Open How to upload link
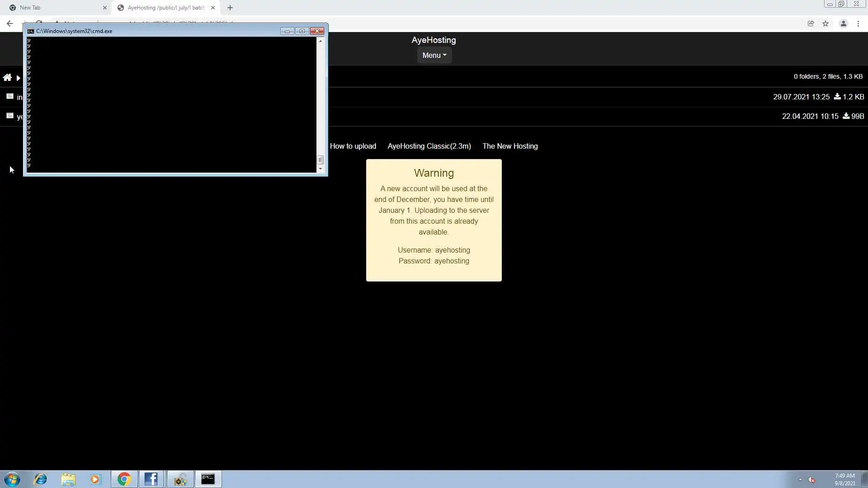 353,146
